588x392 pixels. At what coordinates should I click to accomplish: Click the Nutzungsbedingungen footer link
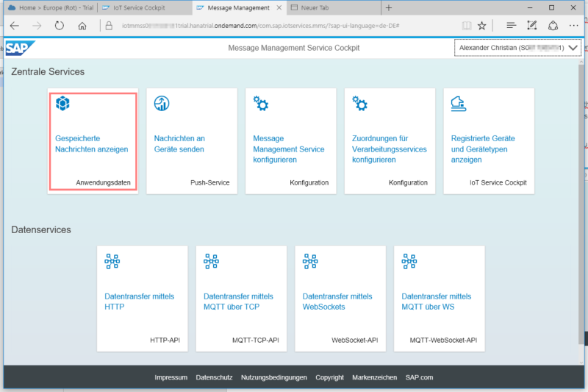click(x=273, y=377)
